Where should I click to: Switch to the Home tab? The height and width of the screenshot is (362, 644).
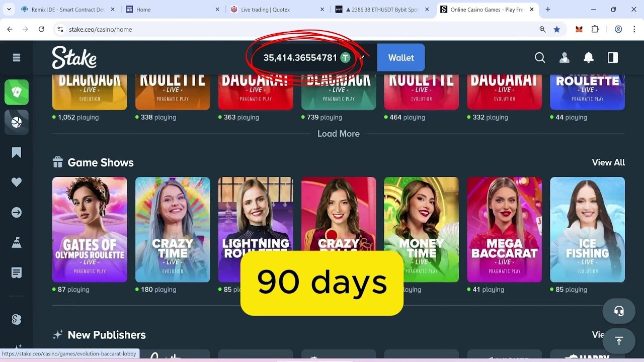tap(173, 10)
